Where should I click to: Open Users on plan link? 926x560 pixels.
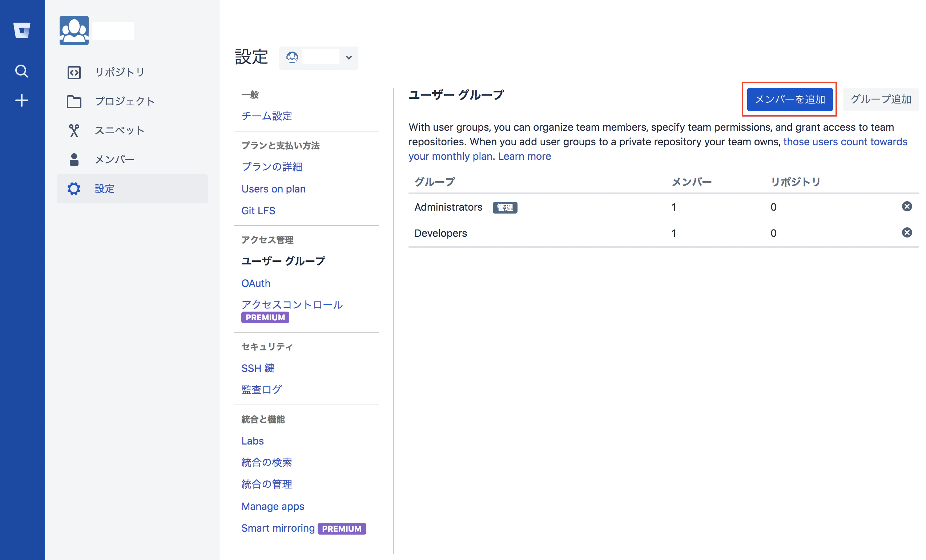(273, 188)
